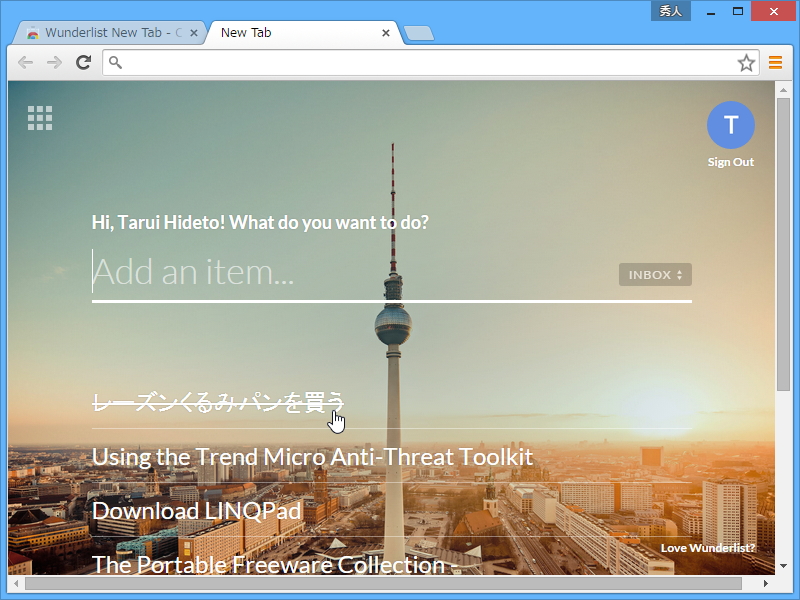
Task: Reload the current page
Action: click(83, 62)
